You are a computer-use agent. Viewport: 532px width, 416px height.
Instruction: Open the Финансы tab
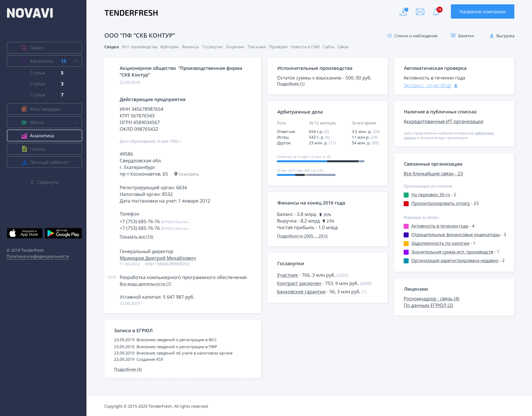click(x=191, y=47)
